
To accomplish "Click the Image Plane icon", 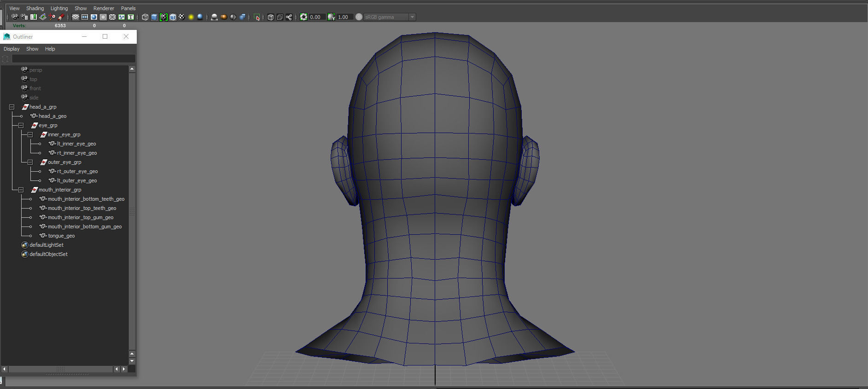I will click(x=43, y=17).
